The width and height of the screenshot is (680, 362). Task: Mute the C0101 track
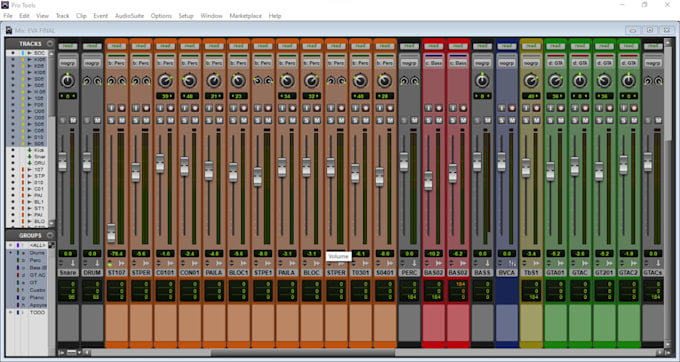[170, 120]
